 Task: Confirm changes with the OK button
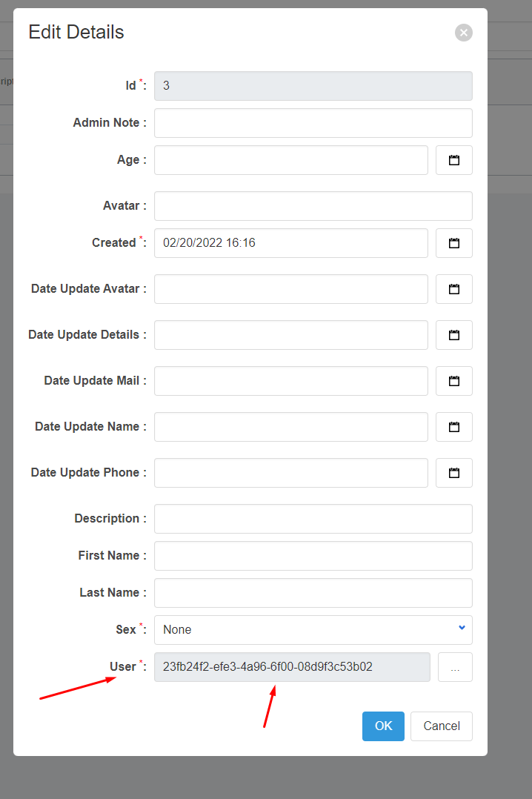point(383,726)
